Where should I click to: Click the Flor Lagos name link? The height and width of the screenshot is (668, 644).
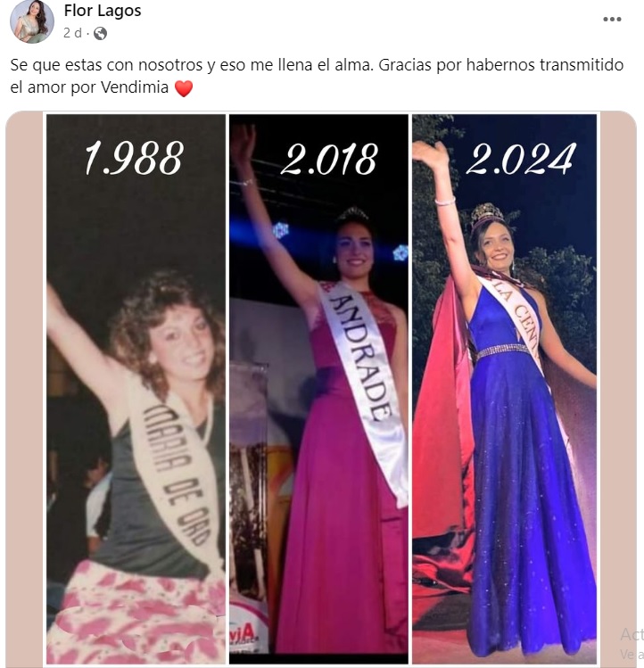(x=103, y=11)
